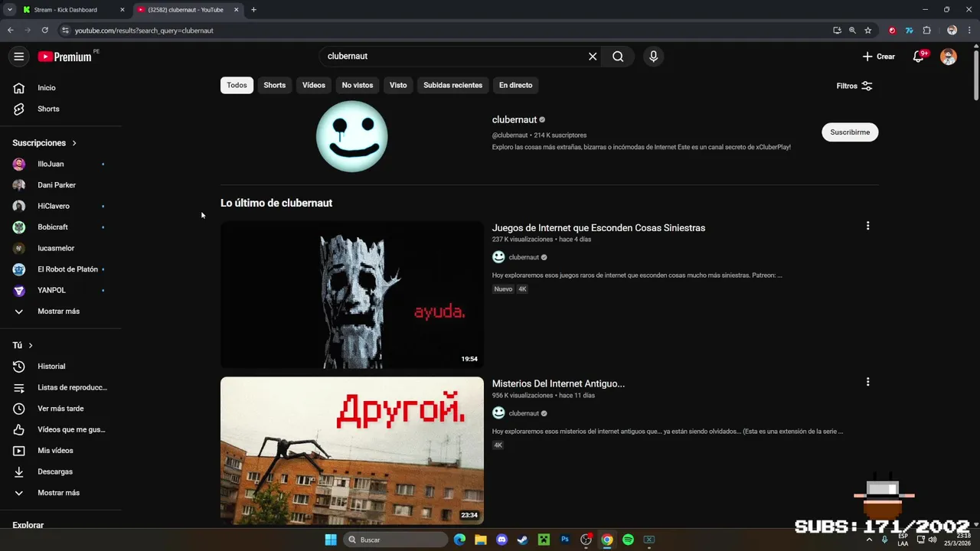Bookmark this page with the star icon
980x551 pixels.
[x=867, y=31]
